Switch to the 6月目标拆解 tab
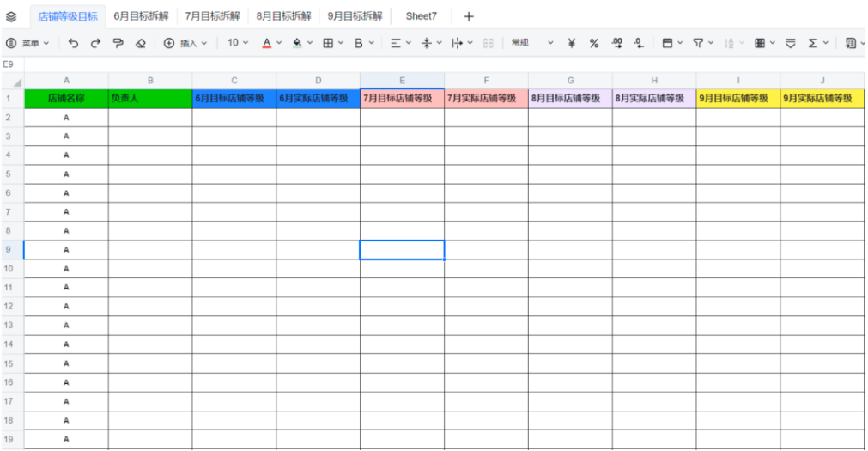The height and width of the screenshot is (451, 868). pos(141,16)
